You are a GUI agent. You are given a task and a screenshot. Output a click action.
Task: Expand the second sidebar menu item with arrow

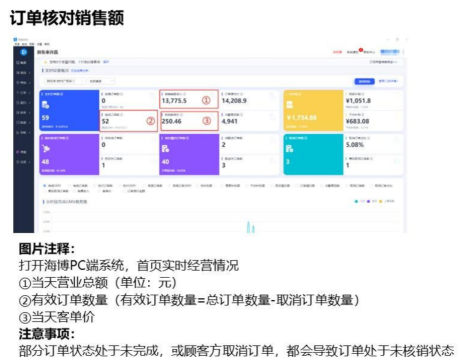click(x=23, y=82)
